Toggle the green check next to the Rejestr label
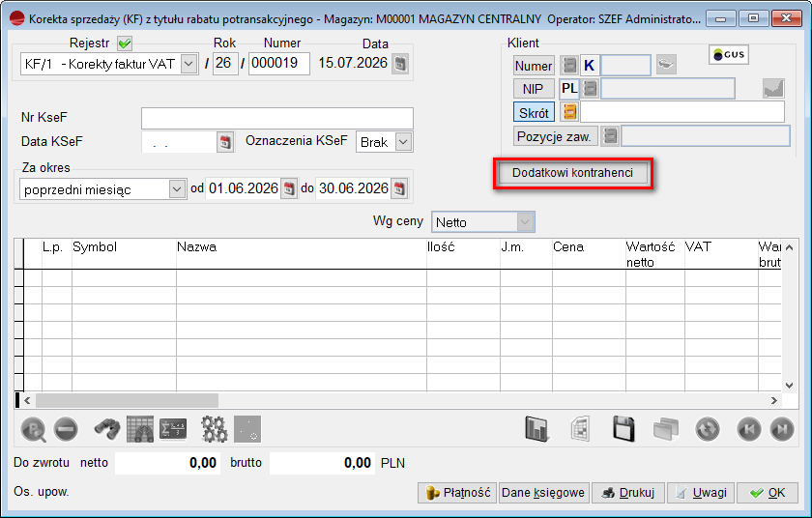 [x=125, y=43]
